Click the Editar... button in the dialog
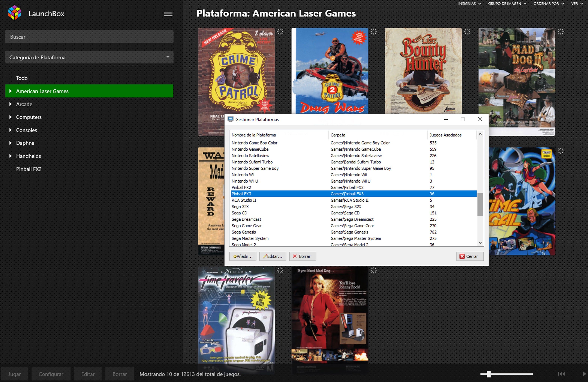The height and width of the screenshot is (382, 588). point(272,256)
